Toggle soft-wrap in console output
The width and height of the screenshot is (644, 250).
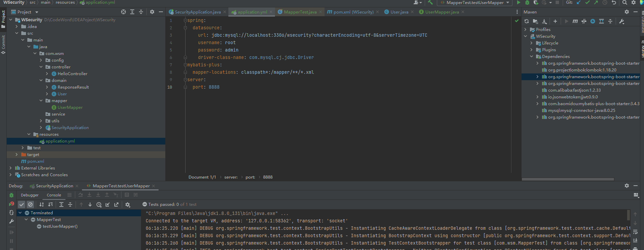[635, 232]
